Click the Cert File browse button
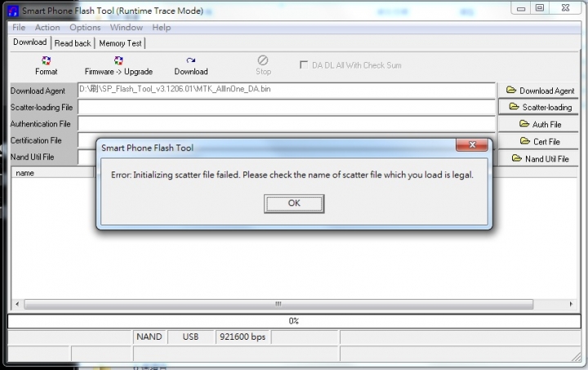588x370 pixels. coord(538,141)
